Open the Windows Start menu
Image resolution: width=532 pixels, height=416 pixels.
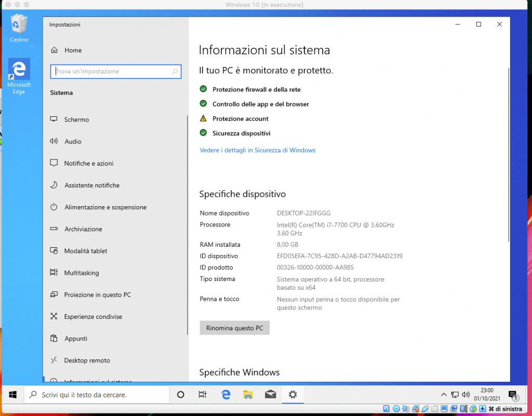pos(13,395)
